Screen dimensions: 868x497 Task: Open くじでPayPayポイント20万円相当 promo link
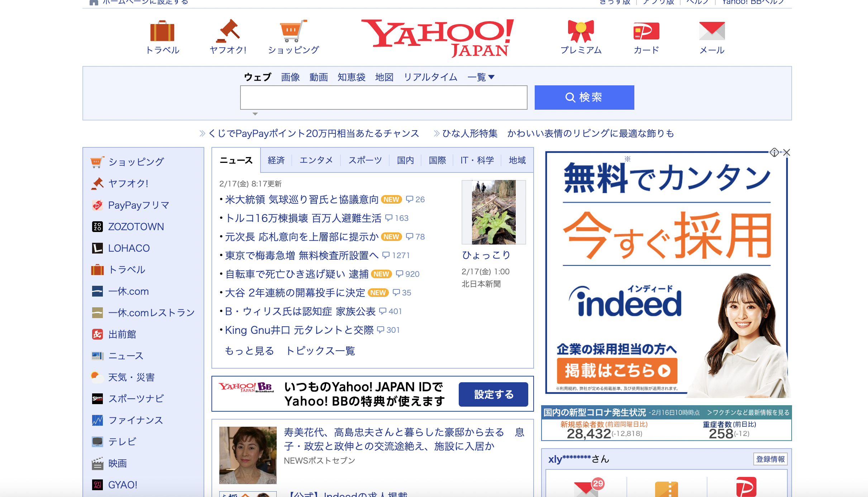(314, 133)
